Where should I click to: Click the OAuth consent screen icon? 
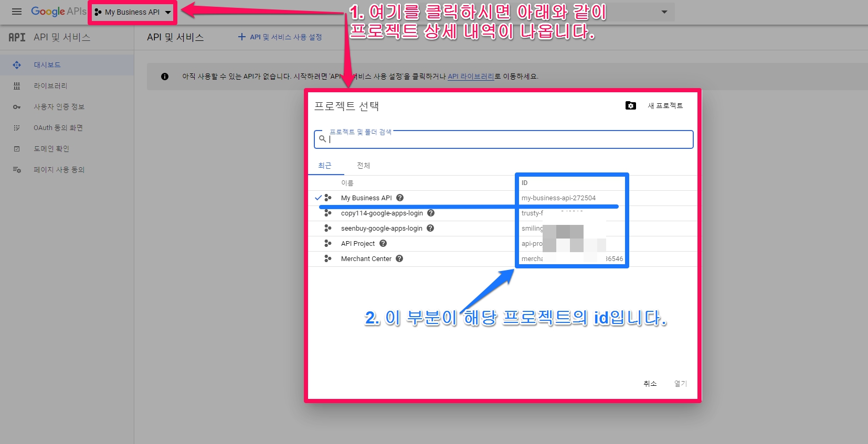tap(17, 128)
